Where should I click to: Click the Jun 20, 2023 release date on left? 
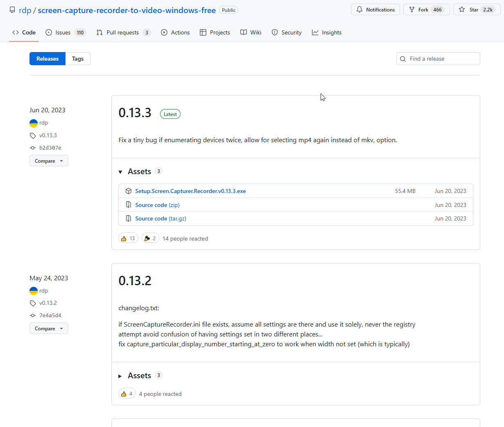(47, 110)
